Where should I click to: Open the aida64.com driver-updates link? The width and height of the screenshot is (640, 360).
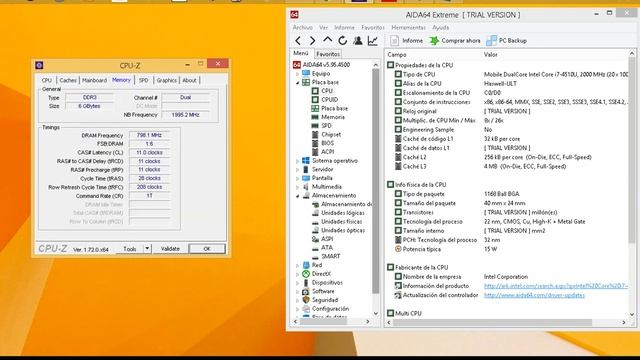click(x=534, y=295)
